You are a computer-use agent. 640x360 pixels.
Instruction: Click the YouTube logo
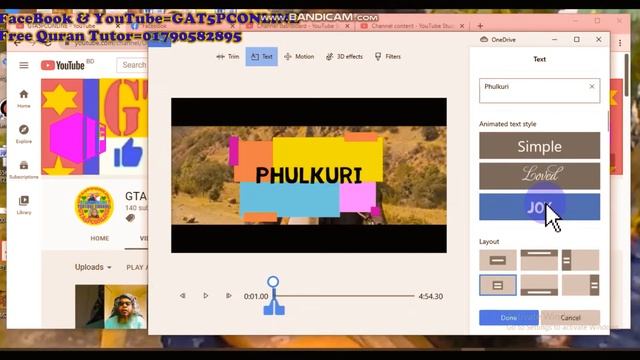coord(62,65)
